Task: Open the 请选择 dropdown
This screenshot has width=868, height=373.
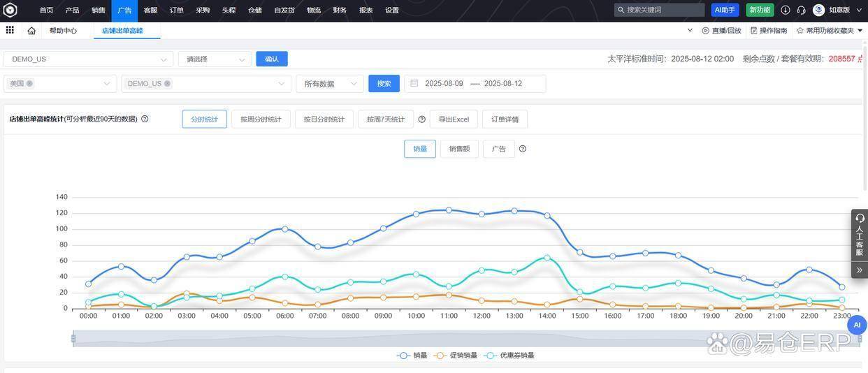Action: [214, 59]
